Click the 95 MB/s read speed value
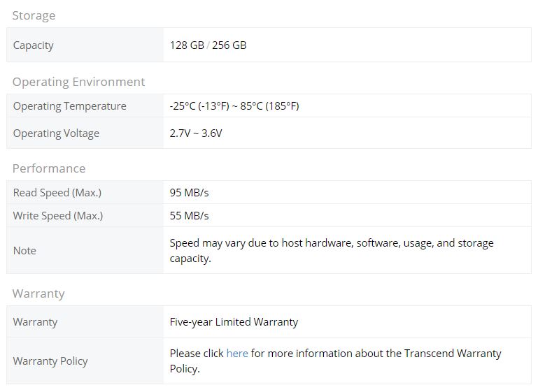This screenshot has width=538, height=392. click(189, 193)
